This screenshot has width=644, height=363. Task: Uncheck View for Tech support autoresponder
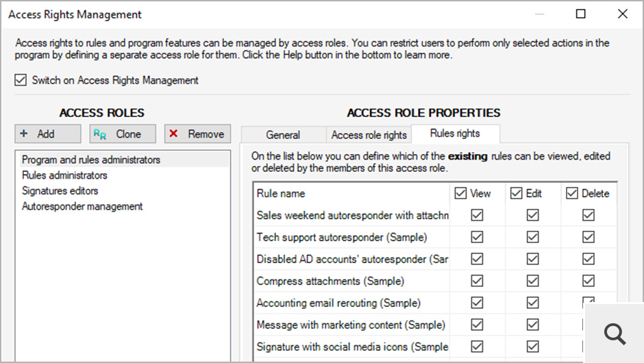coord(477,237)
